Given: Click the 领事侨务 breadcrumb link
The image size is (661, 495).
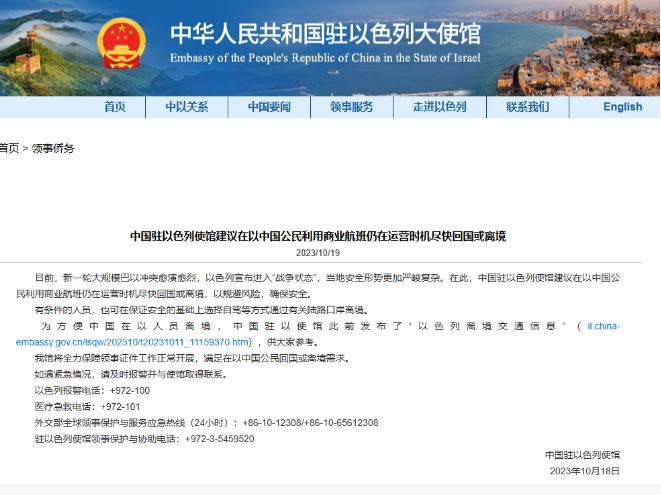Looking at the screenshot, I should pyautogui.click(x=53, y=148).
